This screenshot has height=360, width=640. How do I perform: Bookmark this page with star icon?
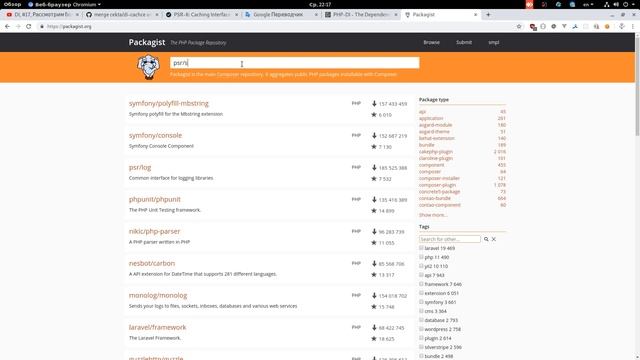519,27
